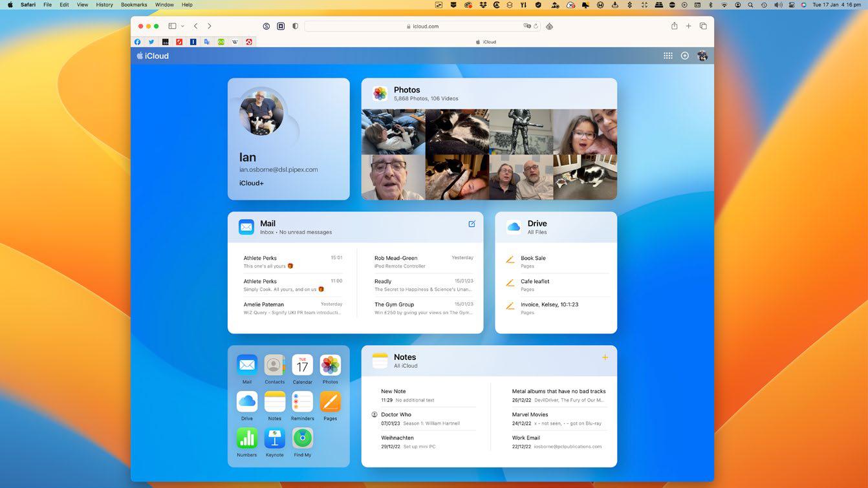868x488 pixels.
Task: Expand the sidebar dropdown chevron
Action: pos(182,27)
